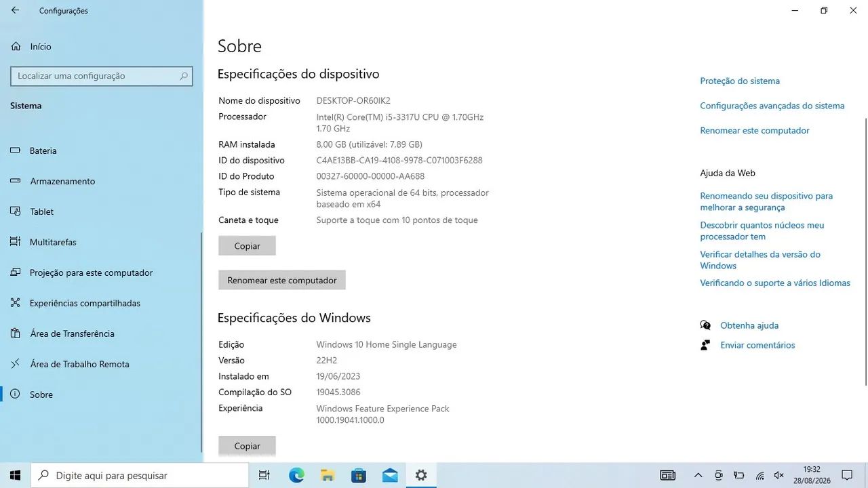Select the Multitarefas icon
Image resolution: width=868 pixels, height=488 pixels.
[x=16, y=242]
